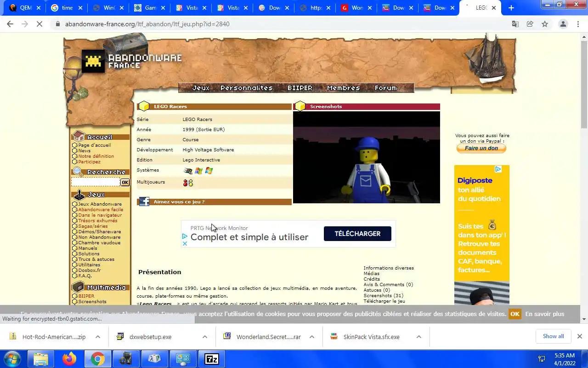Open the Jeux menu

point(201,88)
